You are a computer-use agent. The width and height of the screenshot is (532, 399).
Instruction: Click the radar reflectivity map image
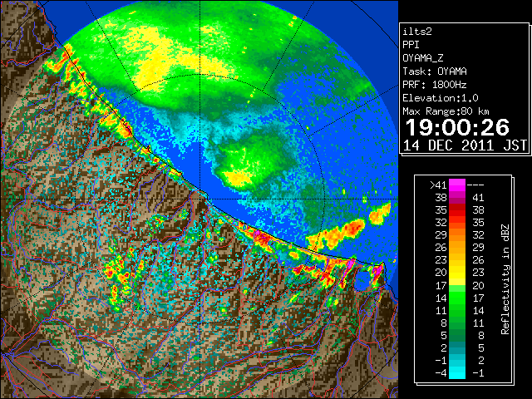click(x=199, y=199)
